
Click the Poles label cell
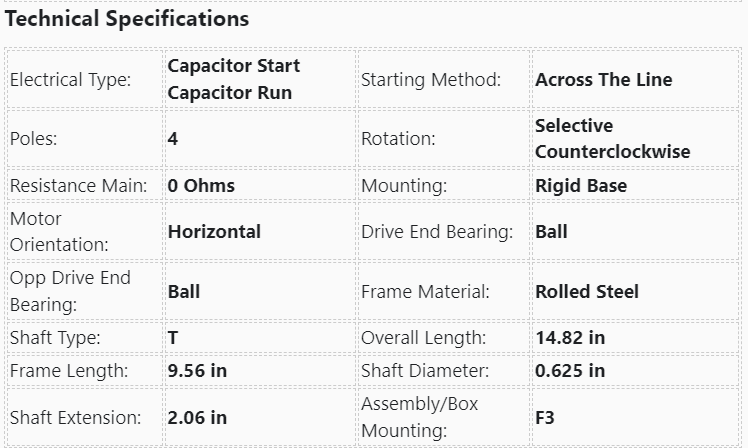[34, 139]
